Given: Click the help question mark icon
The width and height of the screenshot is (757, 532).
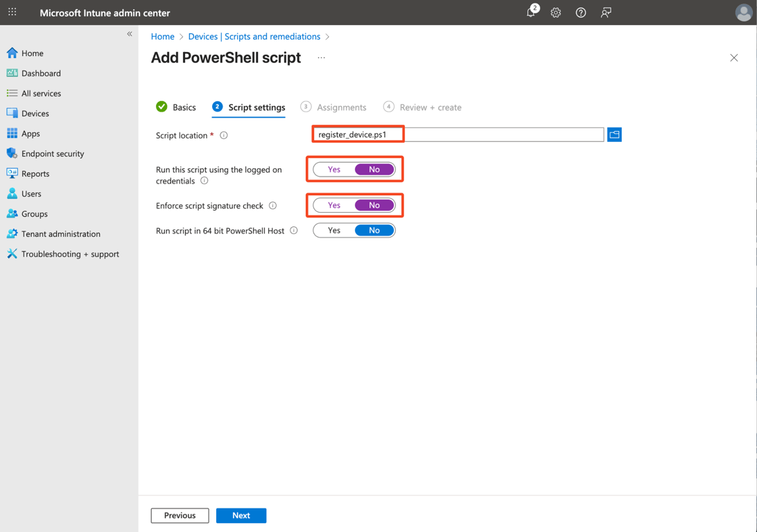Looking at the screenshot, I should [581, 12].
